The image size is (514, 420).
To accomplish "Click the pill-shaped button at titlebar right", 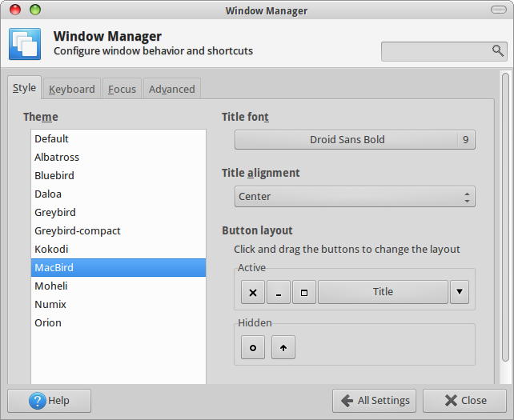I will click(499, 10).
